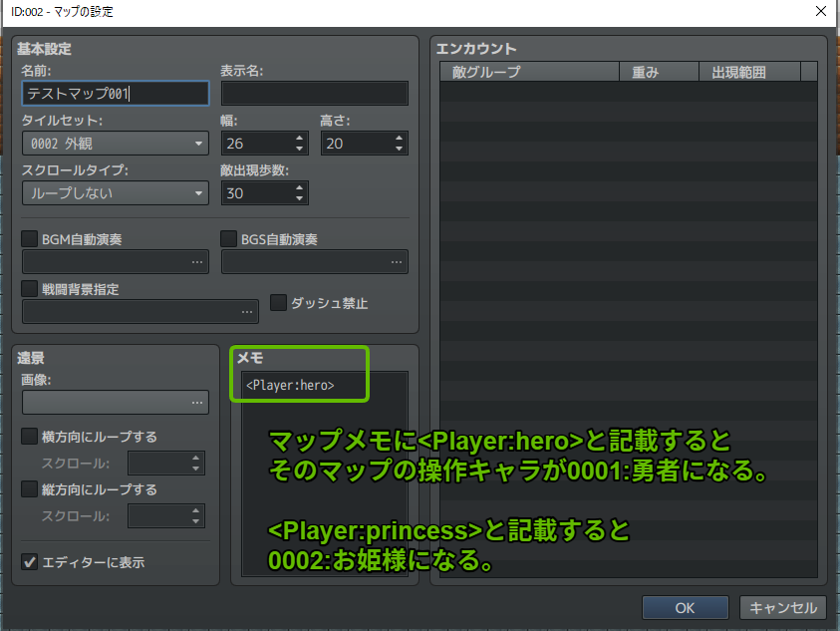Increase the map 幅 using the up arrow
This screenshot has height=631, width=840.
point(297,138)
